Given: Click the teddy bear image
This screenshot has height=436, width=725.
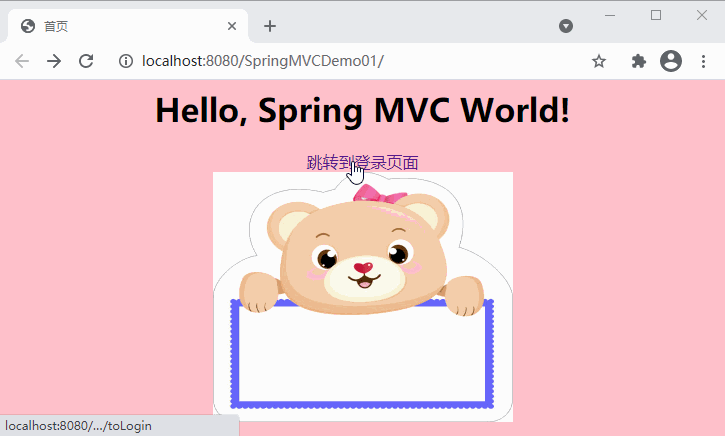Looking at the screenshot, I should click(x=362, y=297).
